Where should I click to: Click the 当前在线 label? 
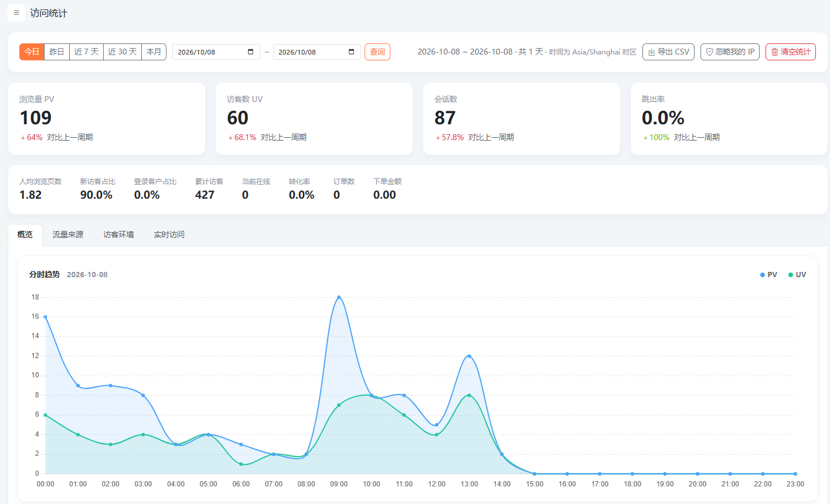[256, 182]
